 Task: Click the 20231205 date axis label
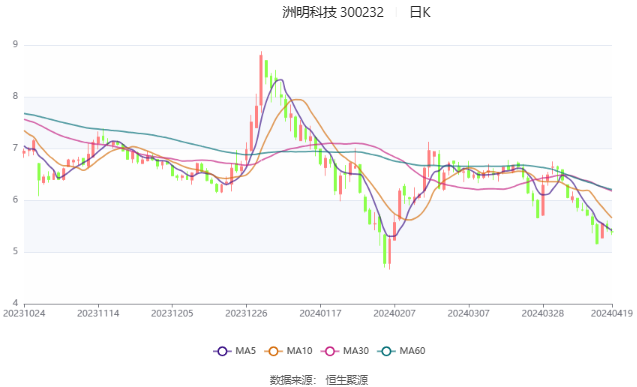pyautogui.click(x=172, y=313)
